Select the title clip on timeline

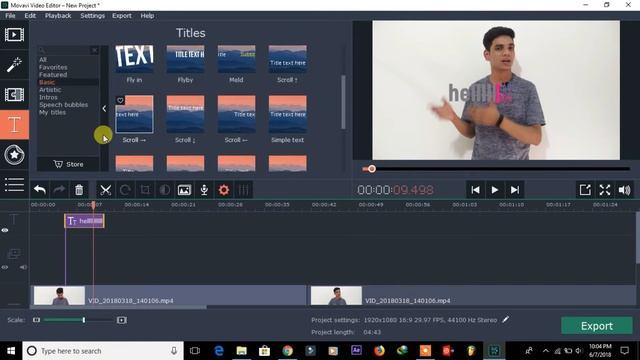click(x=84, y=221)
